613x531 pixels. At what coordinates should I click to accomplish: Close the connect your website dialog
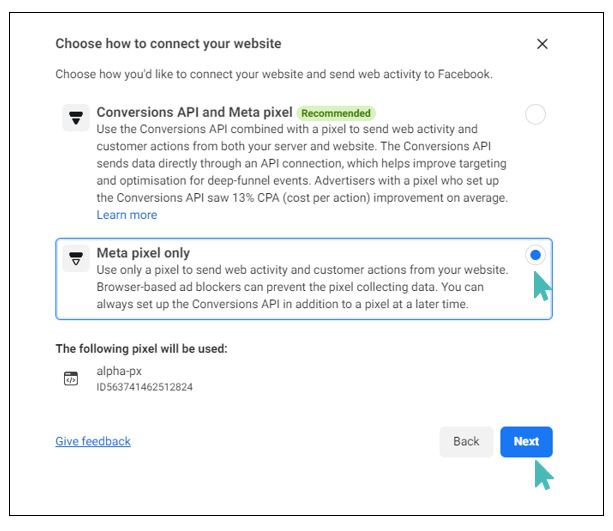(x=542, y=44)
